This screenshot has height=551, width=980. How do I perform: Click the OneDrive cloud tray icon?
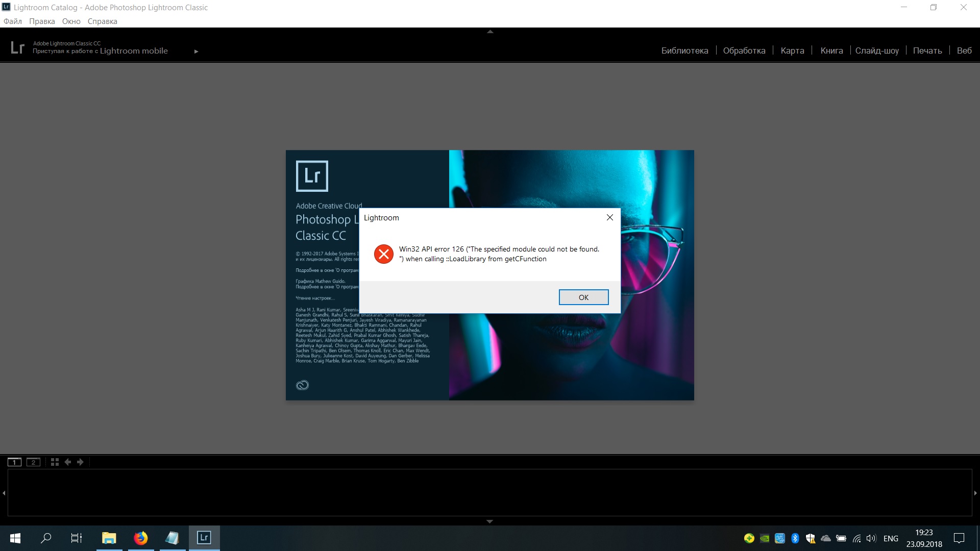pos(826,538)
